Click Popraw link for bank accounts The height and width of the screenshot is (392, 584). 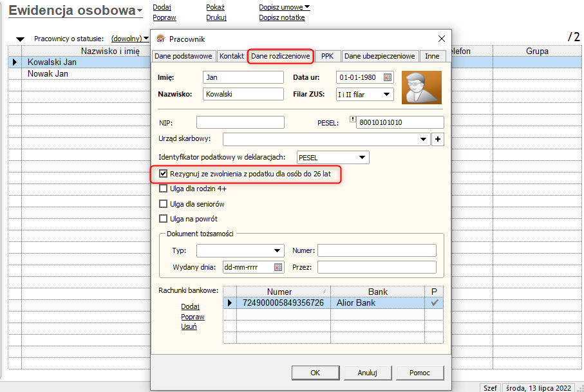pyautogui.click(x=193, y=317)
